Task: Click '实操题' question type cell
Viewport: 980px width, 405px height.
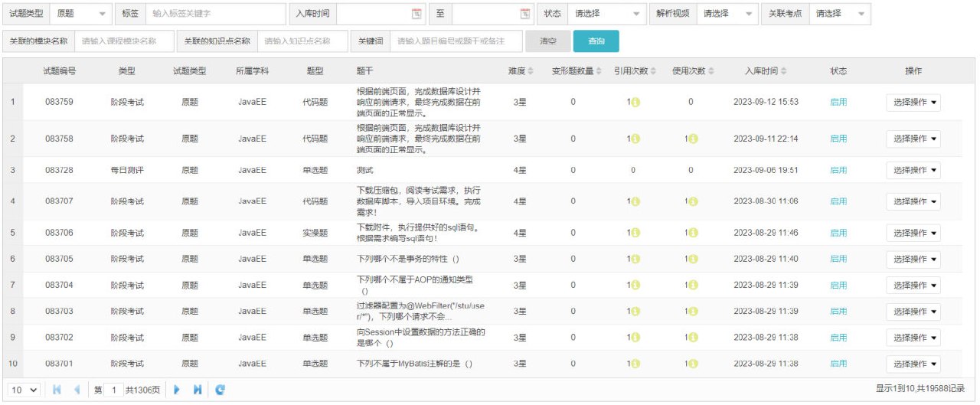Action: point(315,233)
